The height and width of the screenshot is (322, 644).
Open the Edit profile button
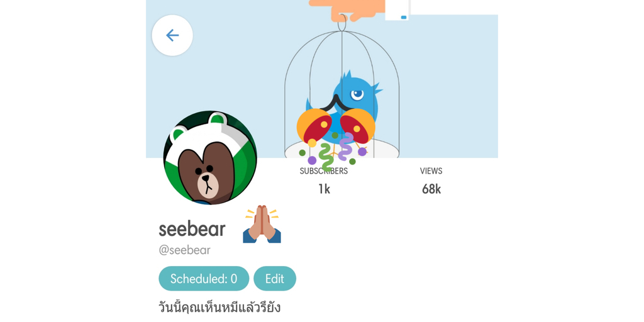[275, 279]
